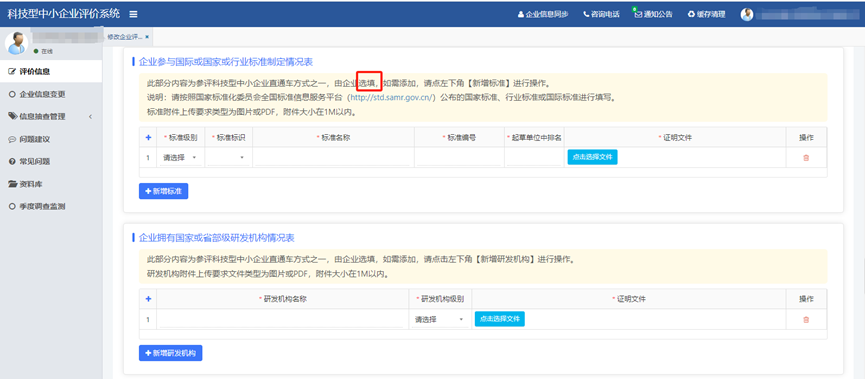Open 研发机构级别 请选择 dropdown

(440, 319)
